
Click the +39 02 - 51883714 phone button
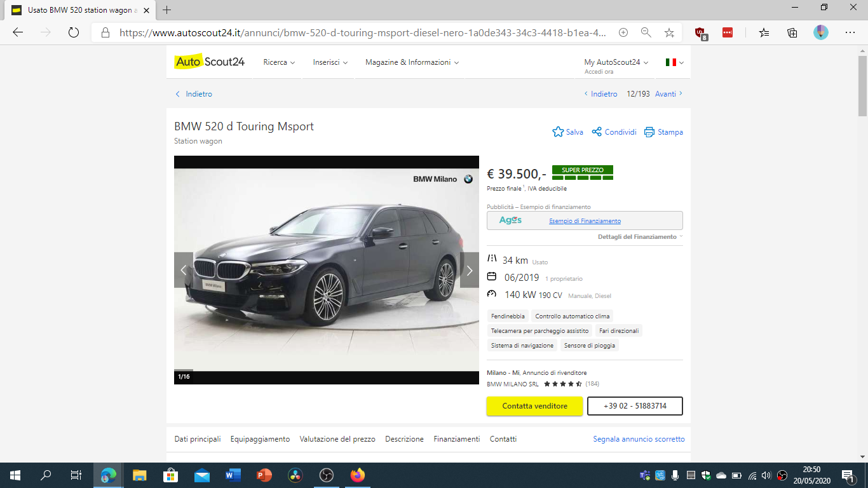[635, 406]
